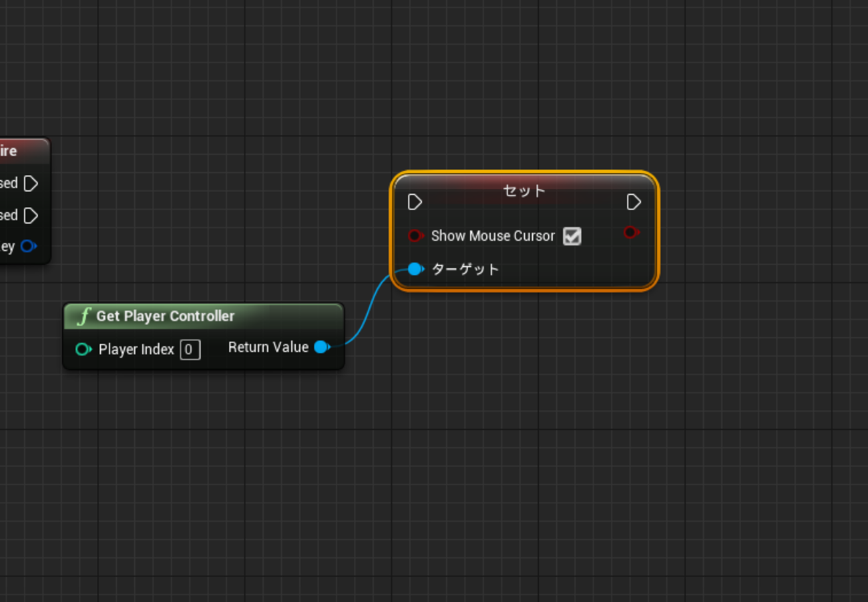Image resolution: width=868 pixels, height=602 pixels.
Task: Click the Return Value label
Action: [x=268, y=347]
